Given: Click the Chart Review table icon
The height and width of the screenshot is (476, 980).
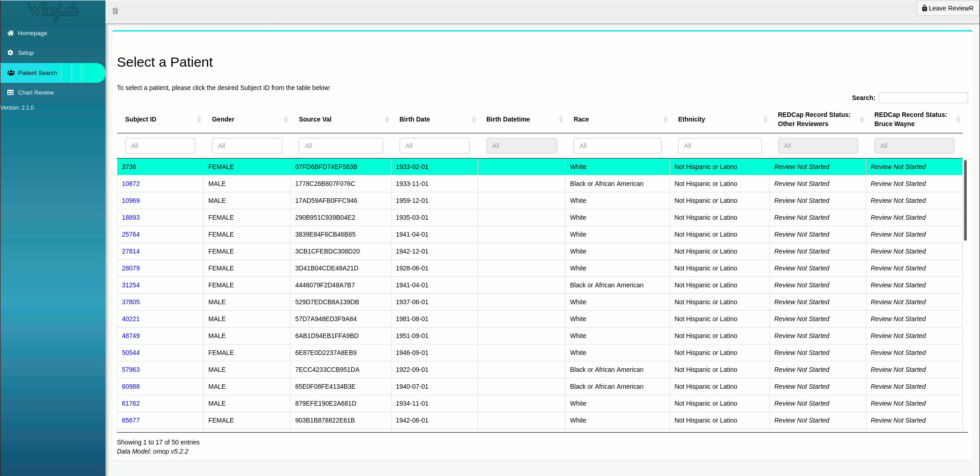Looking at the screenshot, I should [11, 92].
